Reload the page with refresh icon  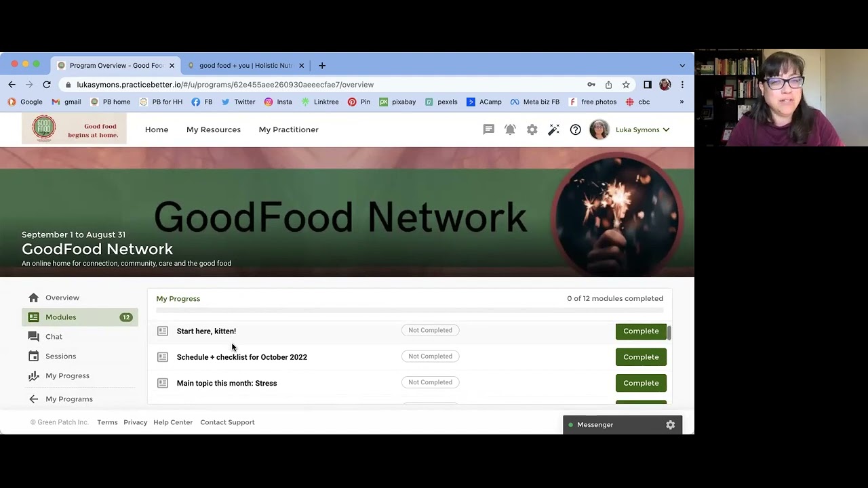47,85
